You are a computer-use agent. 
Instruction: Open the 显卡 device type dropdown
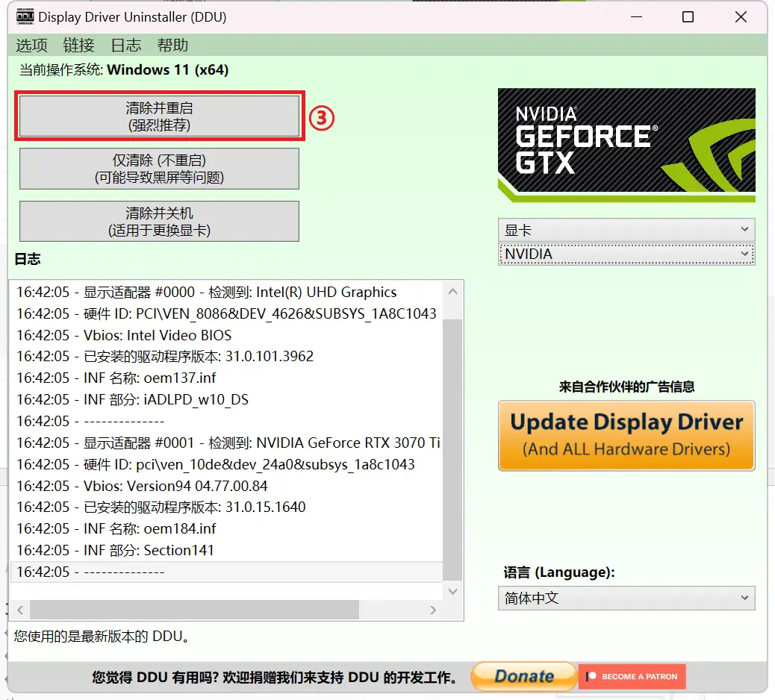pyautogui.click(x=626, y=230)
